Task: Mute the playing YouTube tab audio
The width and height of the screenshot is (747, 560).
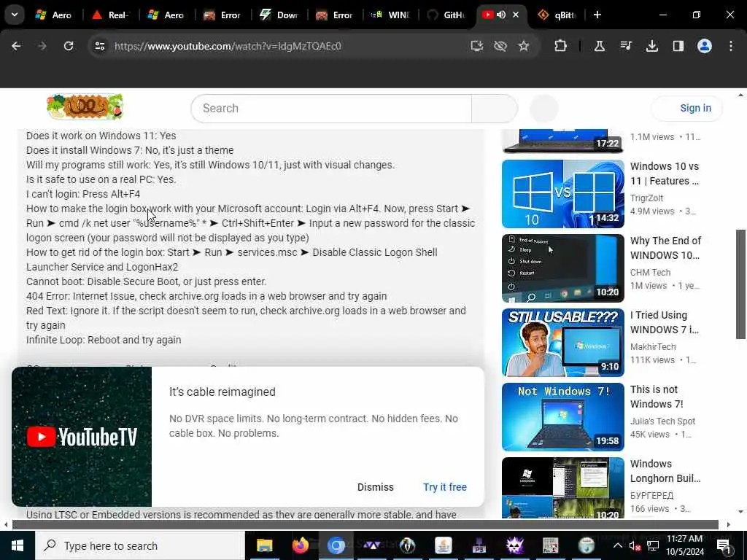Action: click(x=501, y=15)
